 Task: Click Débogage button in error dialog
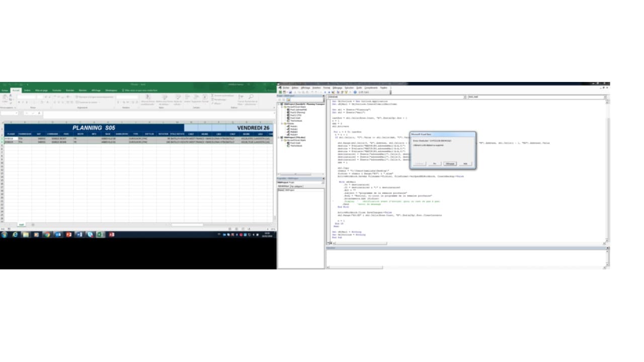coord(450,163)
